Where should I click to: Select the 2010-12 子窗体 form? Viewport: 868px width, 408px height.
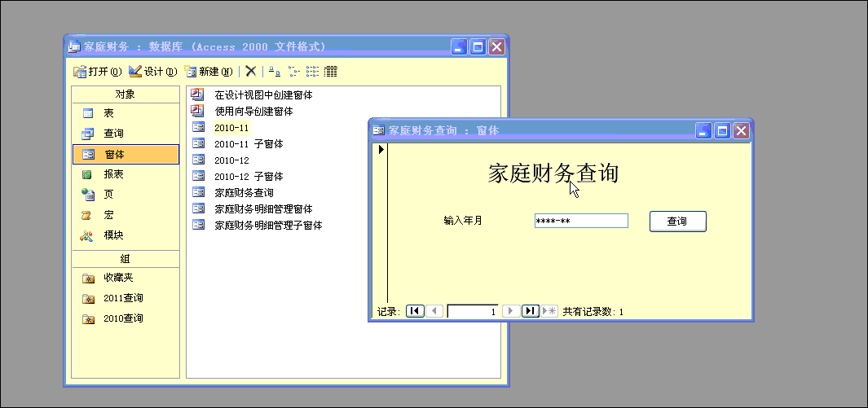249,177
